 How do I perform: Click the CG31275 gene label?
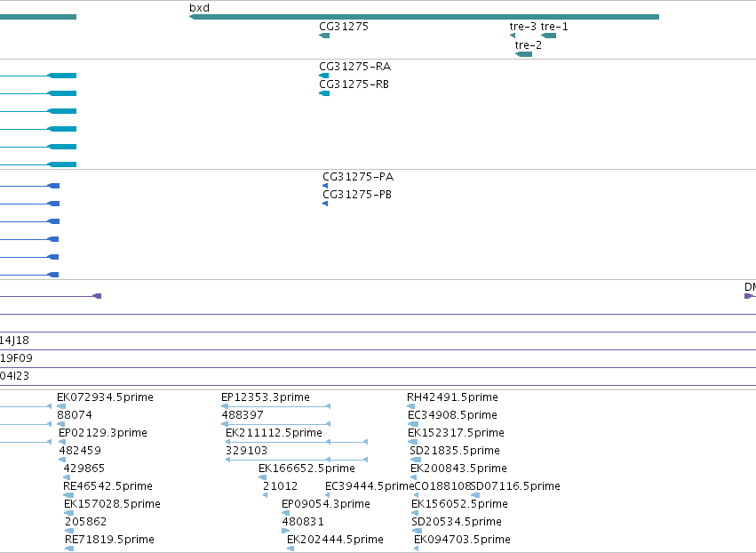(x=344, y=27)
